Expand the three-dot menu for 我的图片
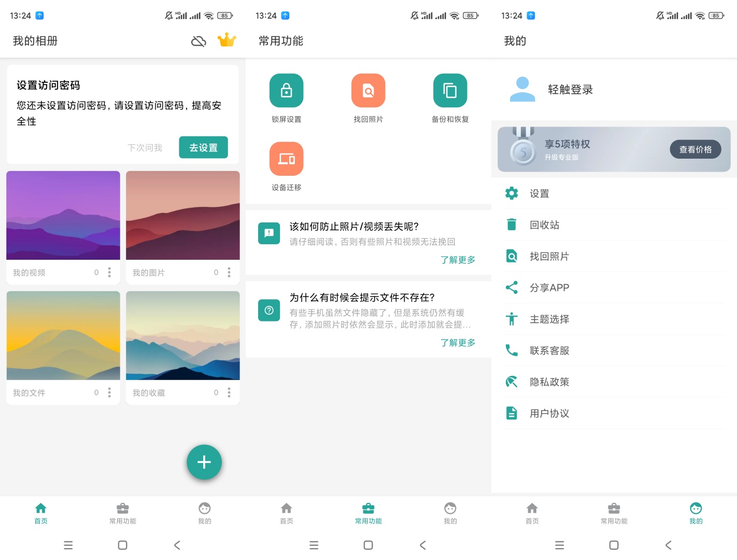 (229, 273)
